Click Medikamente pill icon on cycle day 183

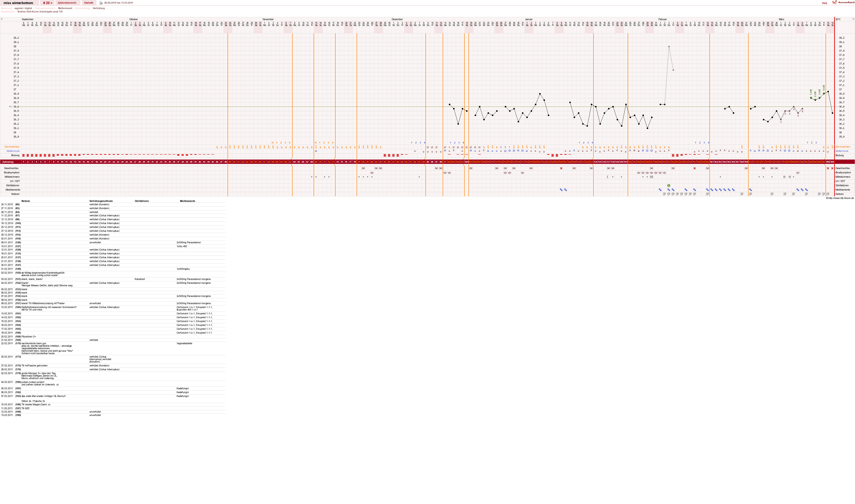(x=806, y=189)
